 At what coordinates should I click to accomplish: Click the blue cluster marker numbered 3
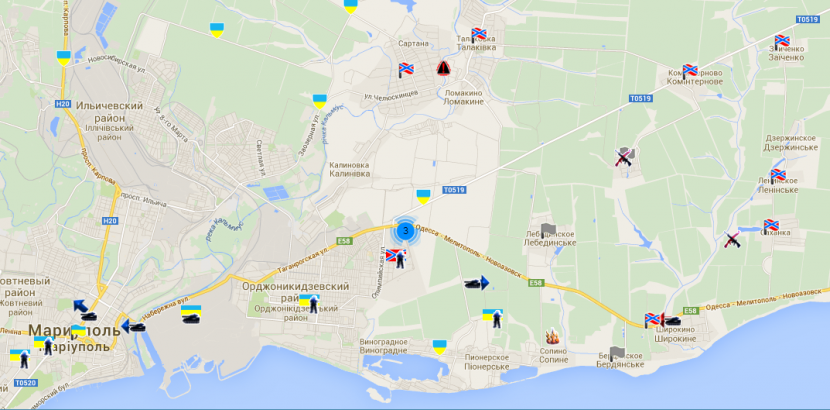click(404, 231)
